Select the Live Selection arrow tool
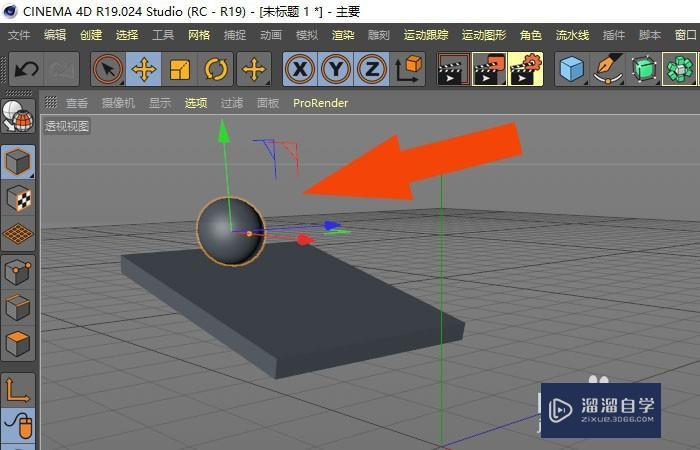The image size is (700, 450). pos(108,70)
